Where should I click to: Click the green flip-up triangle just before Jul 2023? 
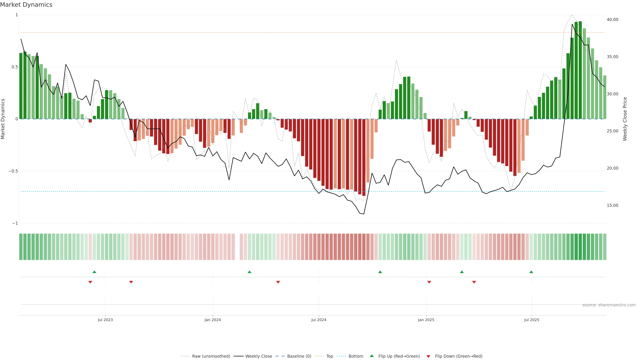(94, 272)
